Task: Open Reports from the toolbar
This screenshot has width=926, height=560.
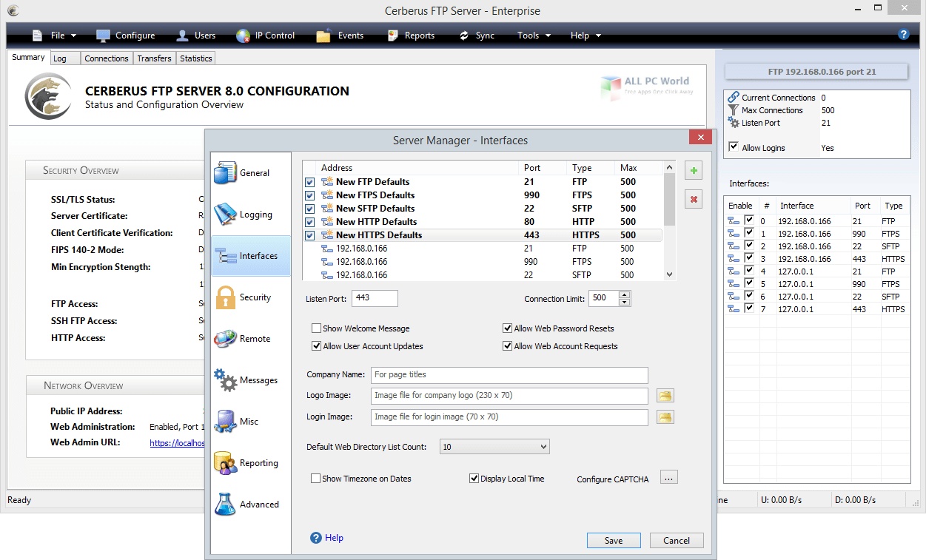Action: (409, 36)
